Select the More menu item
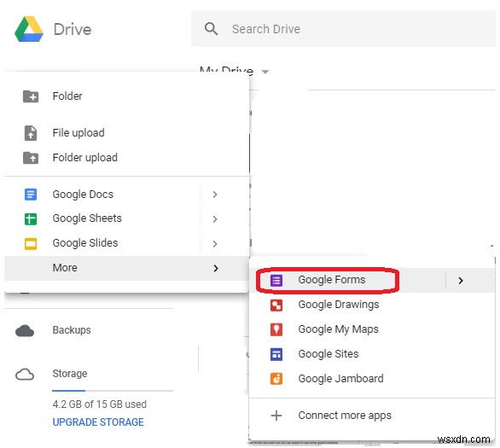 [x=126, y=268]
